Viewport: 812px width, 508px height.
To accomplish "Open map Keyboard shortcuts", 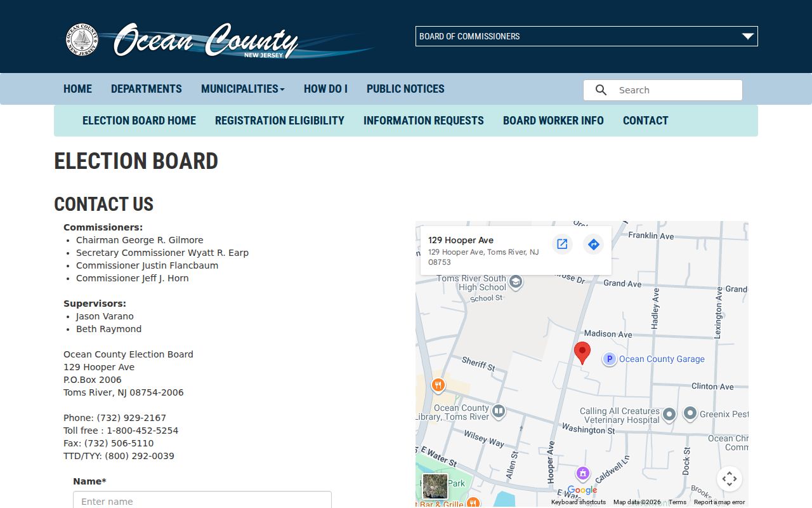I will 579,502.
